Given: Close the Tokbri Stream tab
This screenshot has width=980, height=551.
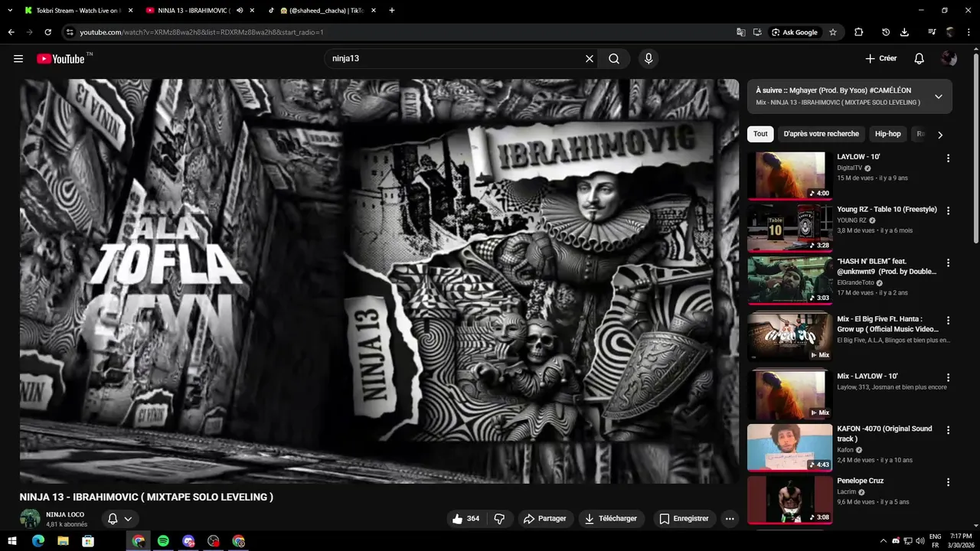Looking at the screenshot, I should point(130,11).
